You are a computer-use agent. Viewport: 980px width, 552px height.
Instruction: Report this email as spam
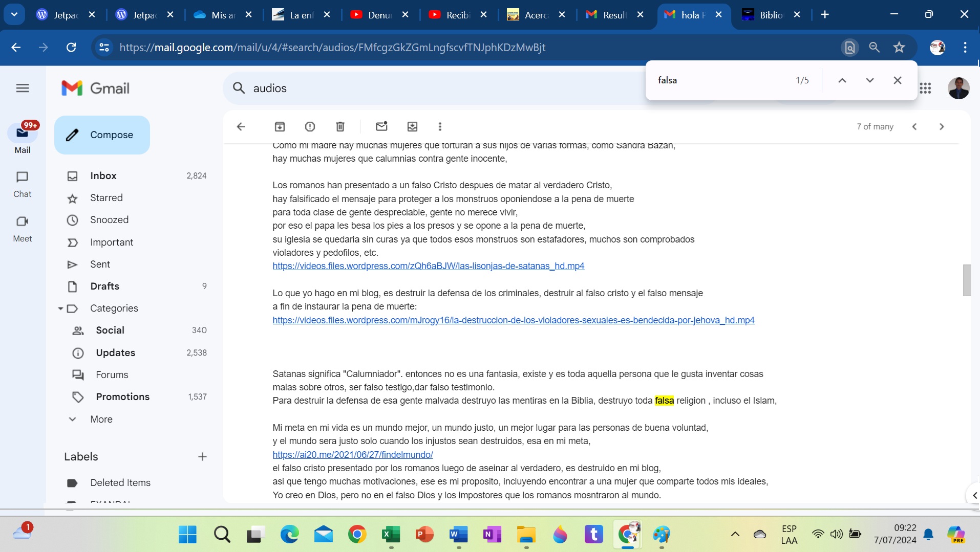tap(310, 126)
